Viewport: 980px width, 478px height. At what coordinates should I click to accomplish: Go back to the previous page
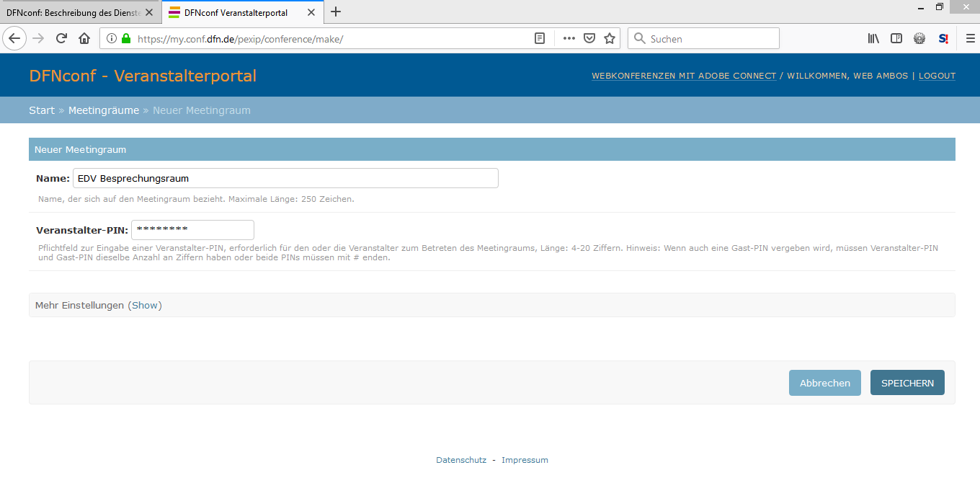point(15,39)
